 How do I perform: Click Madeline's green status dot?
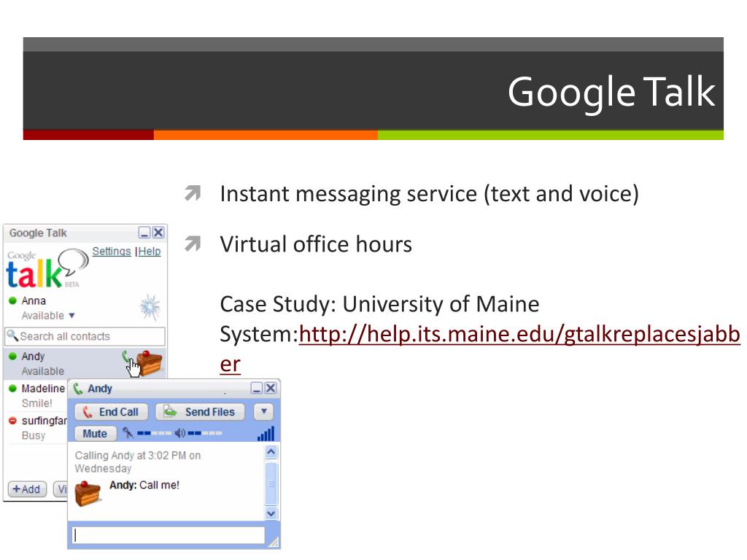coord(13,388)
